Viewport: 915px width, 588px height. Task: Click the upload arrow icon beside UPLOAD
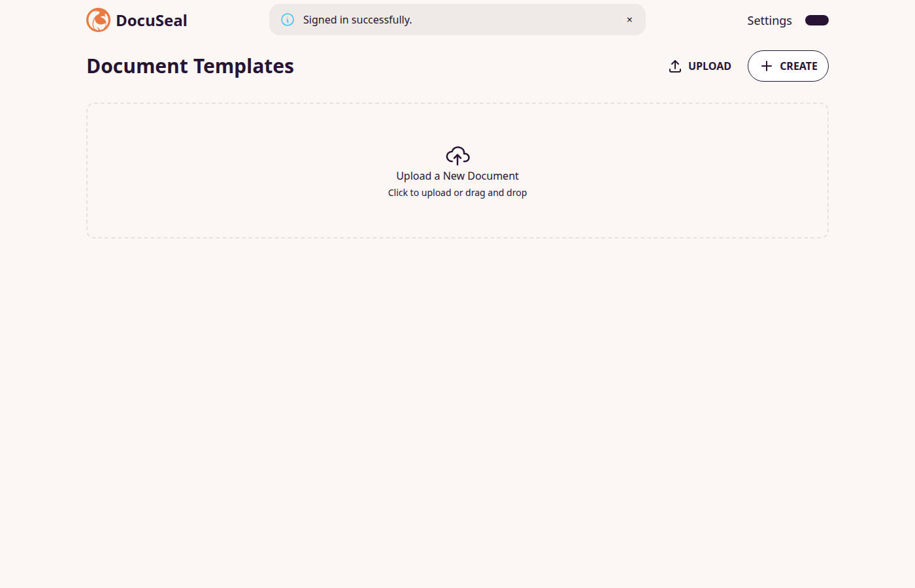(x=675, y=66)
